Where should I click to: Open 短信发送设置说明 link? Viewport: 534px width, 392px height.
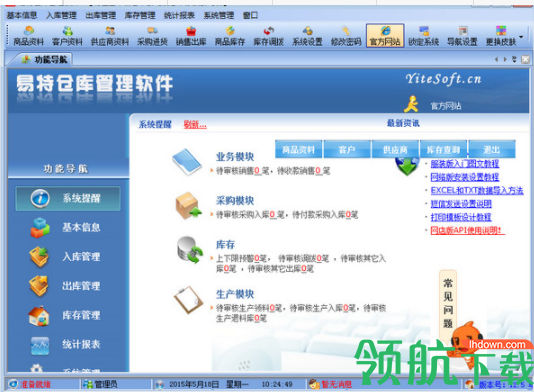coord(461,204)
